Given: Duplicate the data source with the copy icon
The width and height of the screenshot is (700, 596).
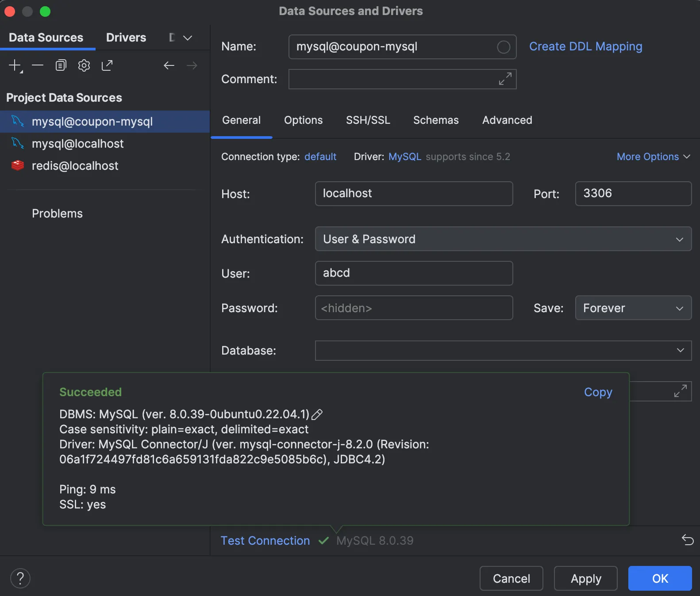Looking at the screenshot, I should tap(61, 65).
